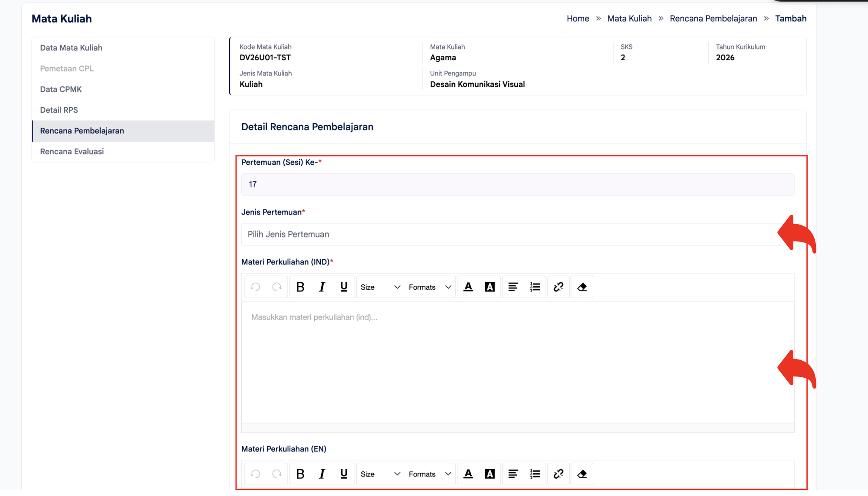Toggle bold in the IND materi editor
The image size is (868, 496).
tap(300, 287)
